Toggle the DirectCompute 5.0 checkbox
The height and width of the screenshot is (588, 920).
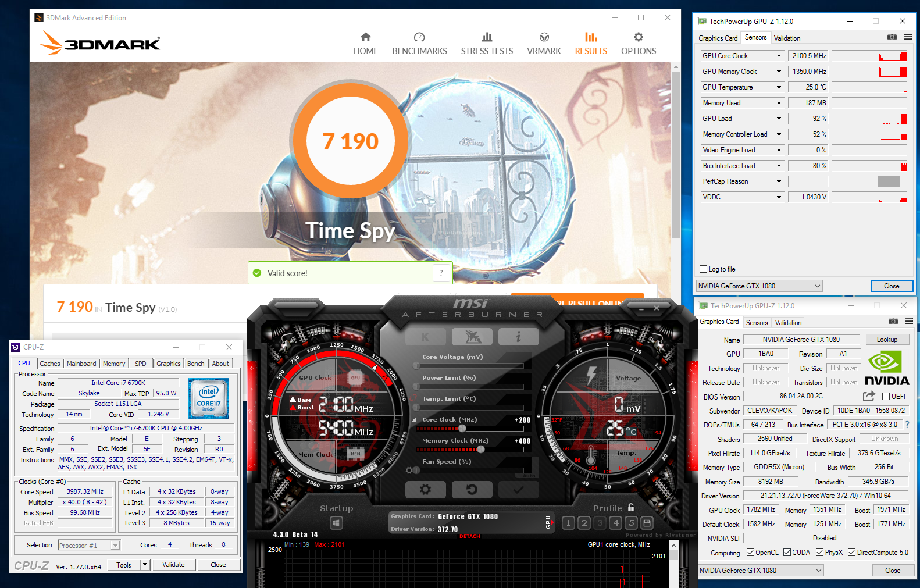(851, 553)
